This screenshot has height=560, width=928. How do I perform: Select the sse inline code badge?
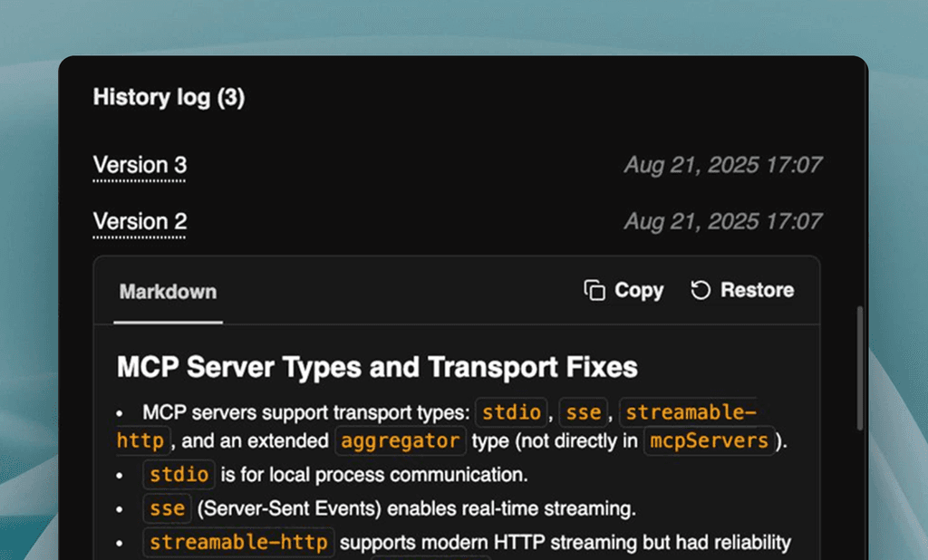click(x=583, y=412)
